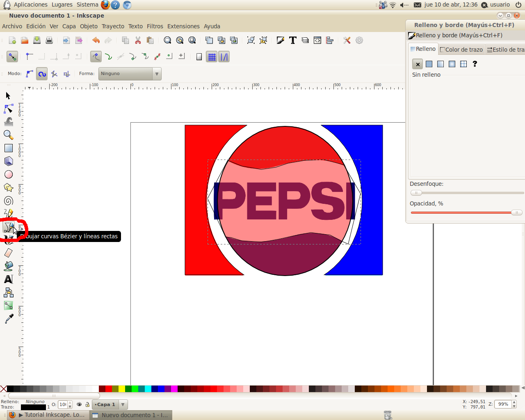Click the question mark help button

475,64
